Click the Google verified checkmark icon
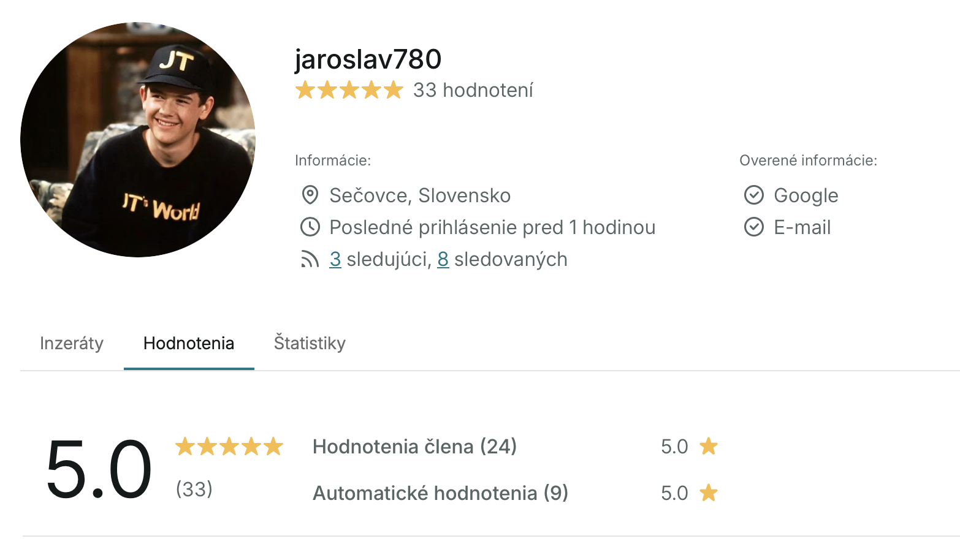 tap(753, 195)
